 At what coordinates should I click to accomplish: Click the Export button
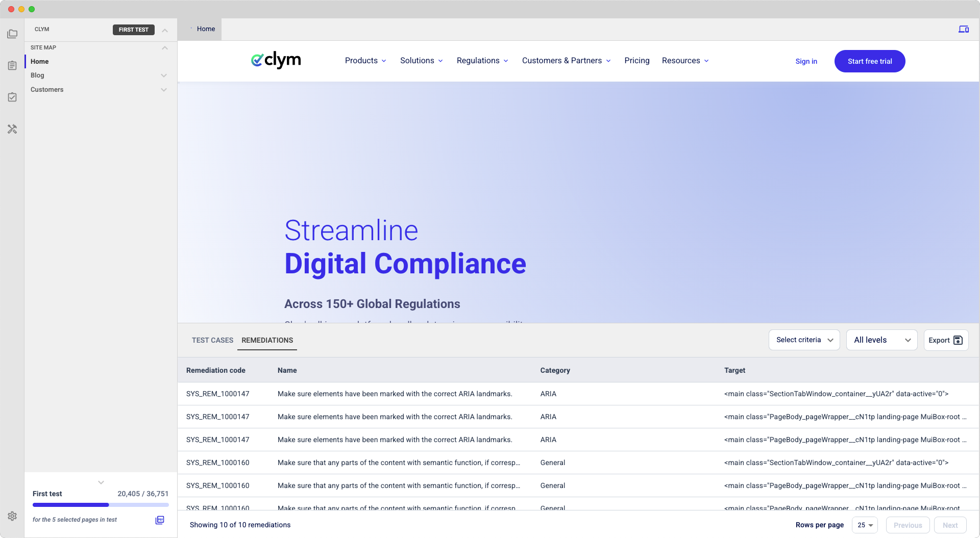click(x=946, y=340)
